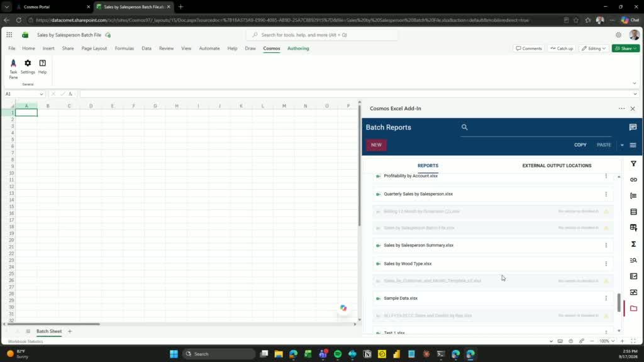Screen dimensions: 644x362
Task: Open the Comments button
Action: click(528, 48)
